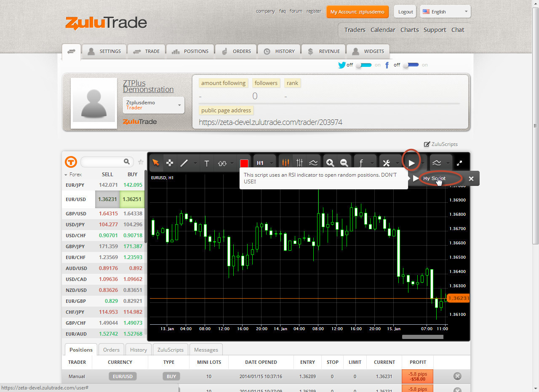Zoom in on the chart
Screen dimensions: 539x392
pos(330,163)
